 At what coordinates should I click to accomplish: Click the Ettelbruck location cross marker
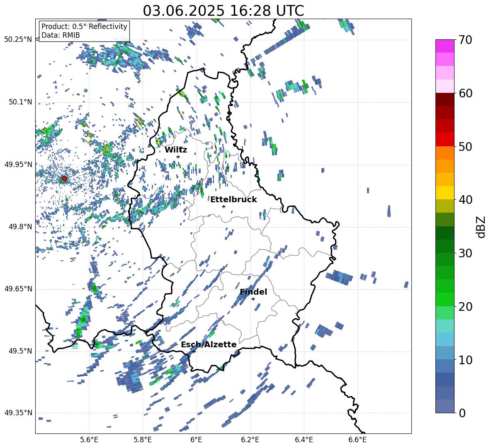pos(224,206)
